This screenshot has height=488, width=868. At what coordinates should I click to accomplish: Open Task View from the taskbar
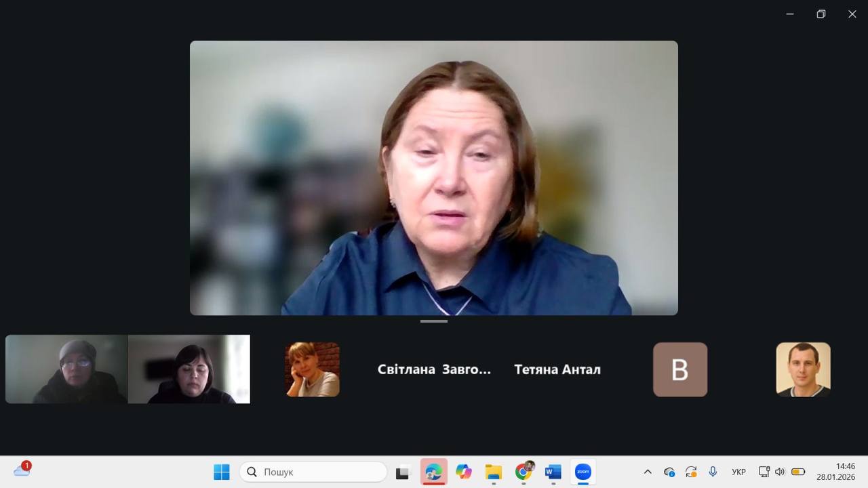coord(403,472)
